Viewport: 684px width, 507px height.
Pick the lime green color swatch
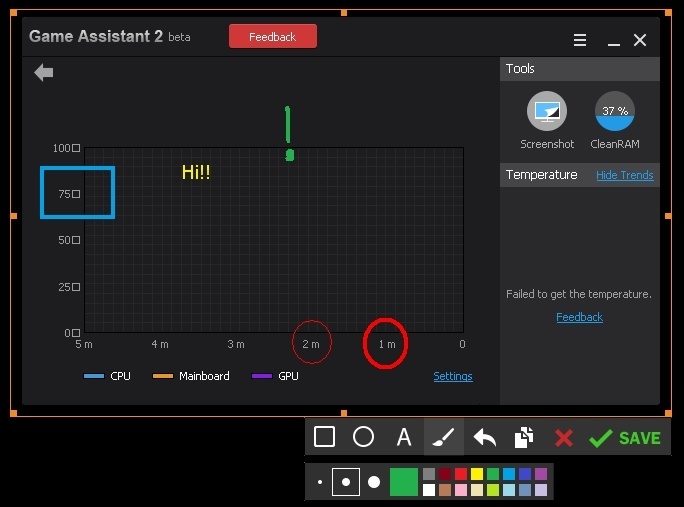pyautogui.click(x=493, y=490)
